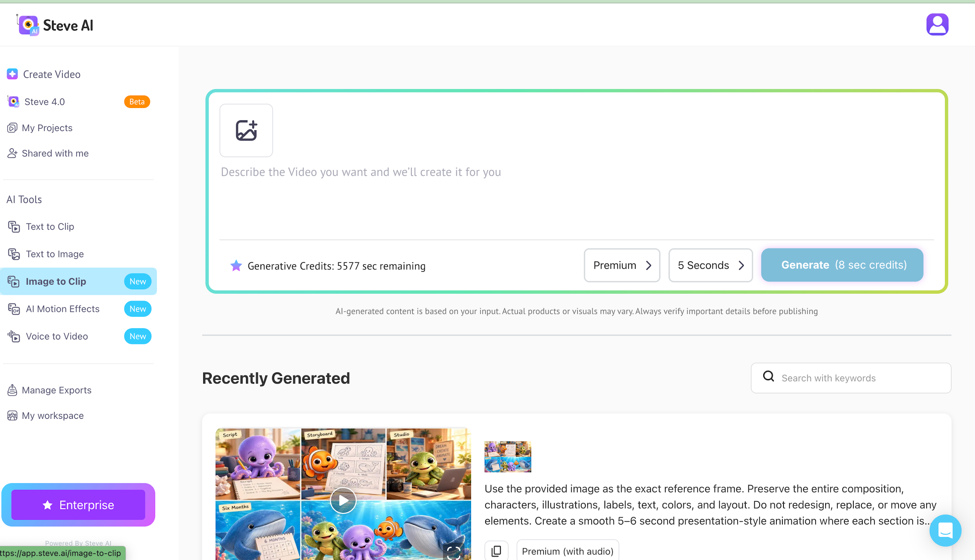This screenshot has height=560, width=975.
Task: Click the Generative Credits 5577 sec remaining text
Action: click(x=336, y=266)
